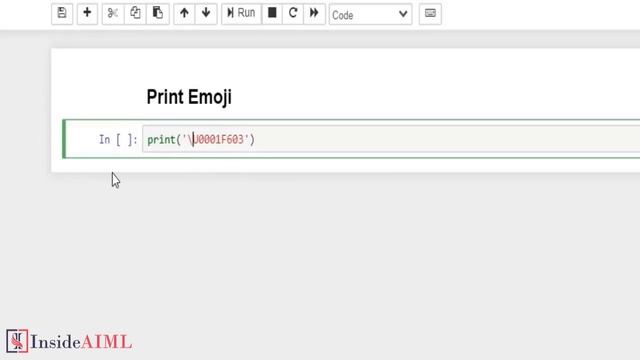Screen dimensions: 640x360
Task: Insert a new cell below with plus icon
Action: [87, 13]
